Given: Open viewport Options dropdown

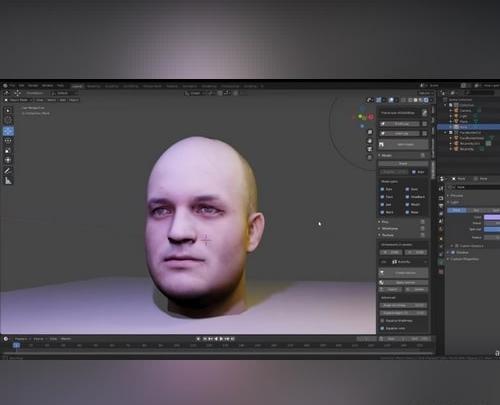Looking at the screenshot, I should coord(425,93).
